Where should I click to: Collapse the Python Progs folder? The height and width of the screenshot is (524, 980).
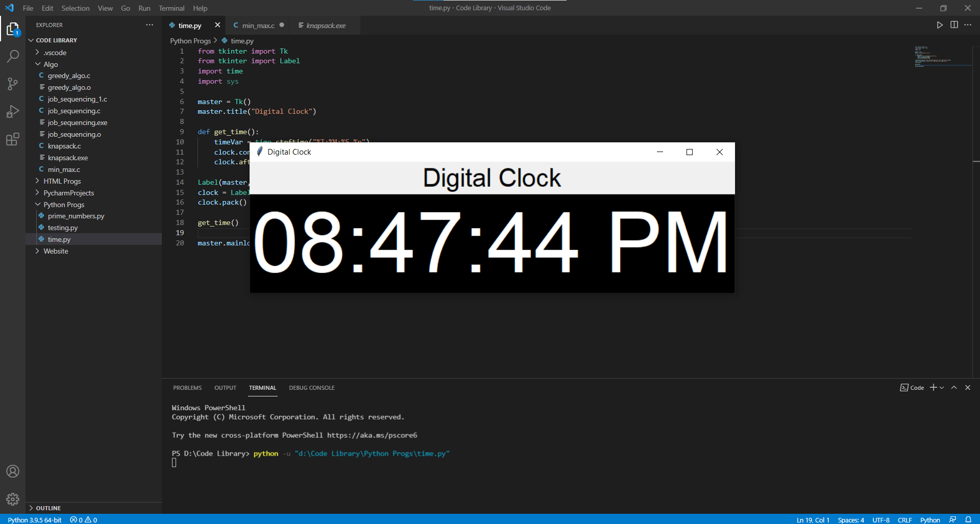point(94,205)
